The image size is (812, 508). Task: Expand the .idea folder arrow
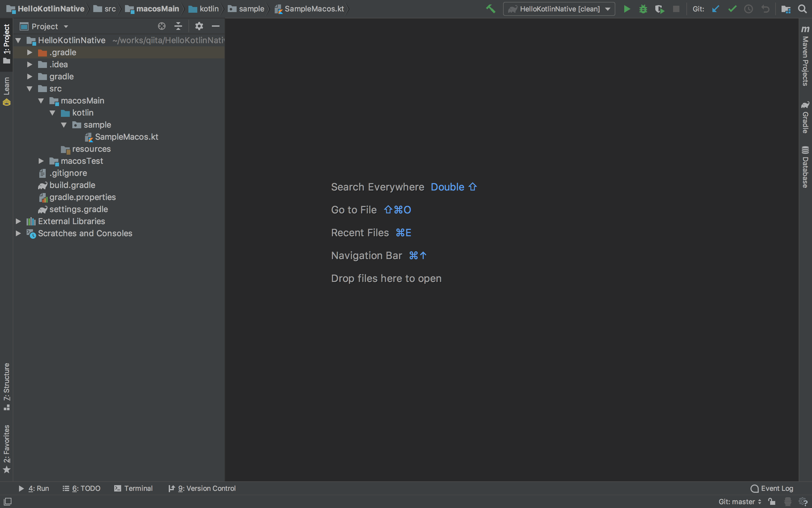tap(29, 64)
